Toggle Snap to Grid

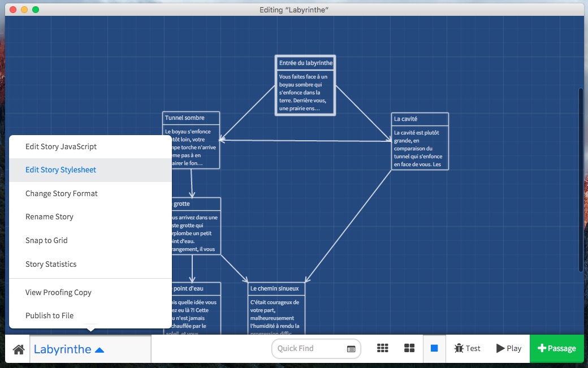46,240
